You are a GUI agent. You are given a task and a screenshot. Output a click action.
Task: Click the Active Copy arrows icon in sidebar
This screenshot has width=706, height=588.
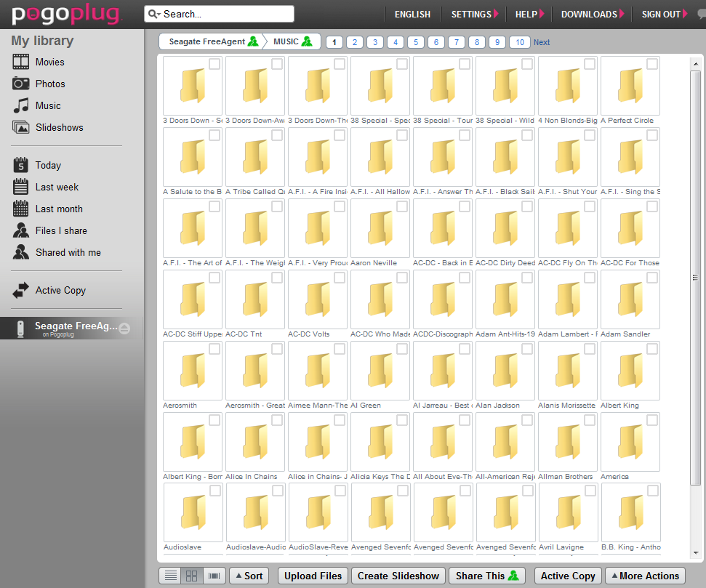click(x=21, y=291)
